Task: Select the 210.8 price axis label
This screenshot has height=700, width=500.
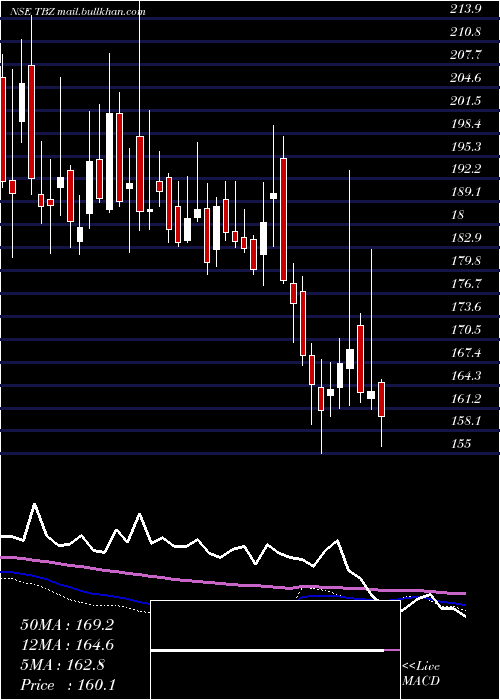Action: pyautogui.click(x=466, y=32)
